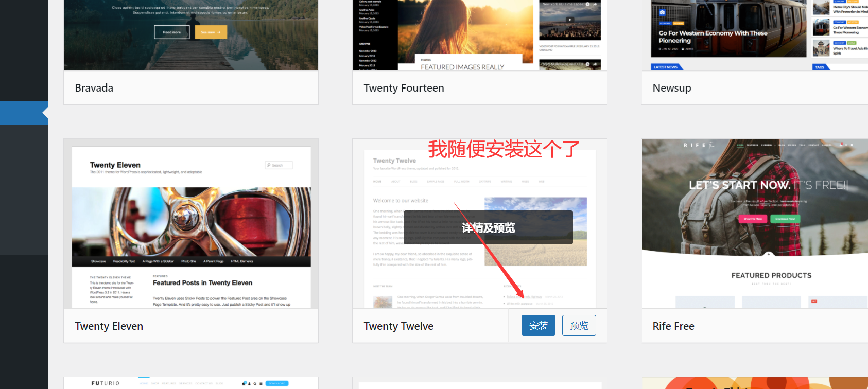This screenshot has width=868, height=389.
Task: Select the Rife Free theme name
Action: click(673, 326)
